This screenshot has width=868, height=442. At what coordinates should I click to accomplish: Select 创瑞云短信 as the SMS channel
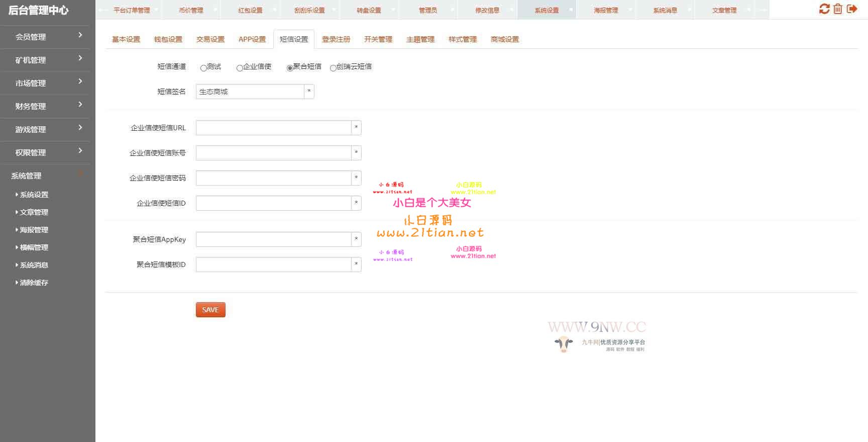point(333,68)
